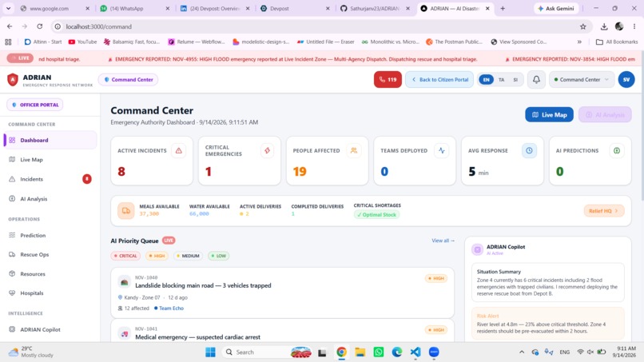Click the Critical Emergencies bolt icon

click(x=267, y=151)
